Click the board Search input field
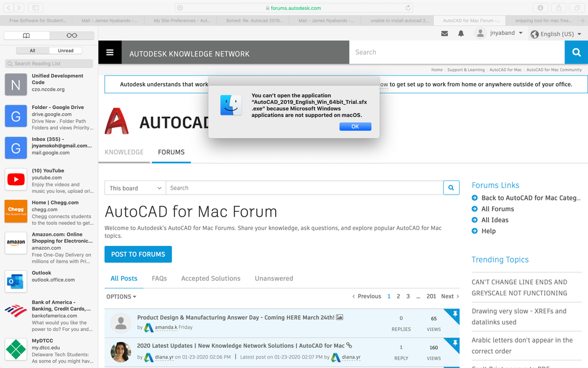Image resolution: width=588 pixels, height=368 pixels. [x=305, y=188]
